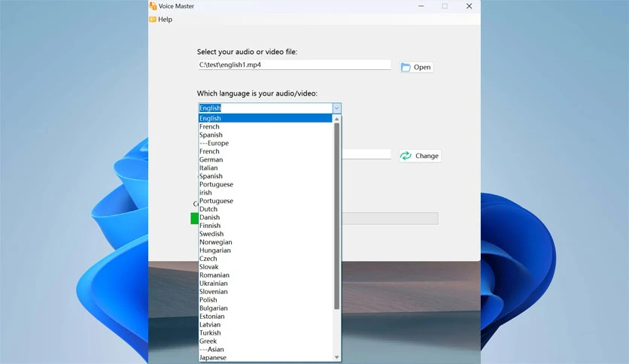Pick Swedish in the language list

point(266,234)
